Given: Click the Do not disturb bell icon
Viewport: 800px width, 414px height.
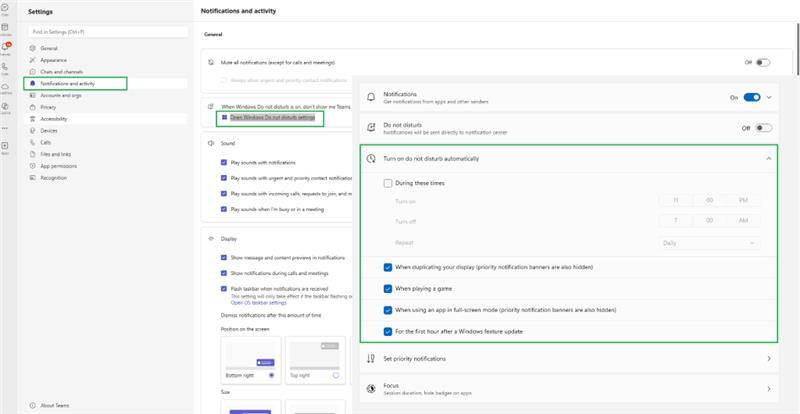Looking at the screenshot, I should (371, 128).
